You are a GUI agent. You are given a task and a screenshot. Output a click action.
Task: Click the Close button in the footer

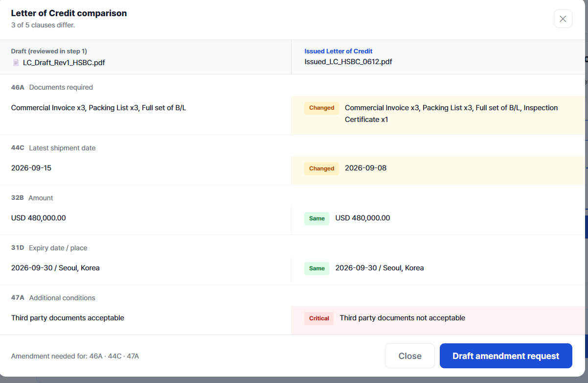click(410, 356)
